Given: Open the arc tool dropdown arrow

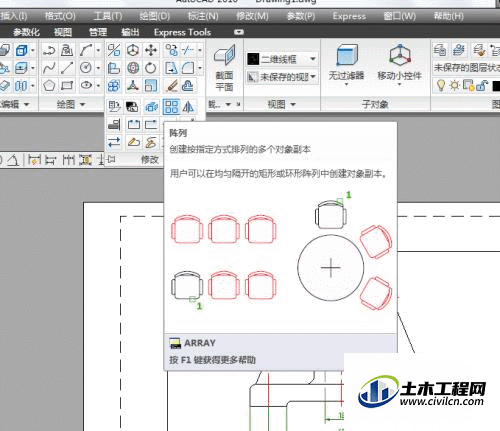Looking at the screenshot, I should point(98,51).
